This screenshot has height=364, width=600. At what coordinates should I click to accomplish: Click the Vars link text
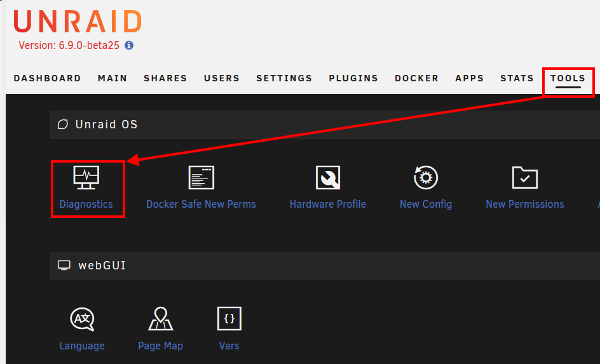[x=229, y=346]
